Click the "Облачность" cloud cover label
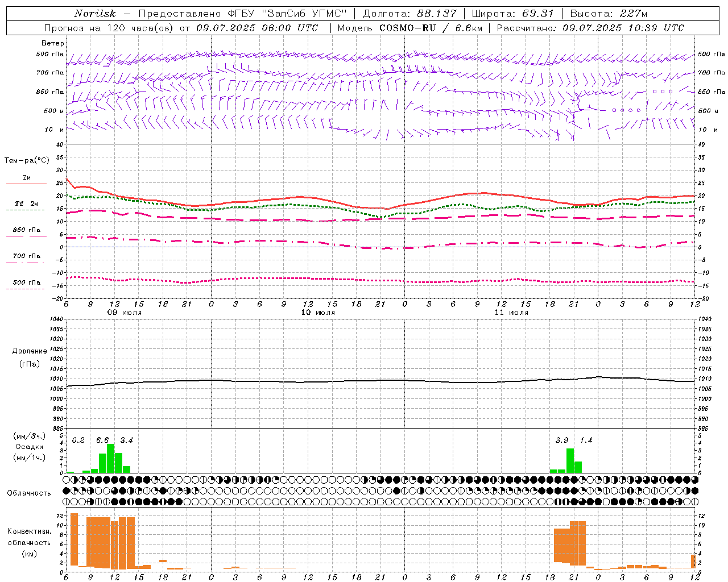 [29, 493]
